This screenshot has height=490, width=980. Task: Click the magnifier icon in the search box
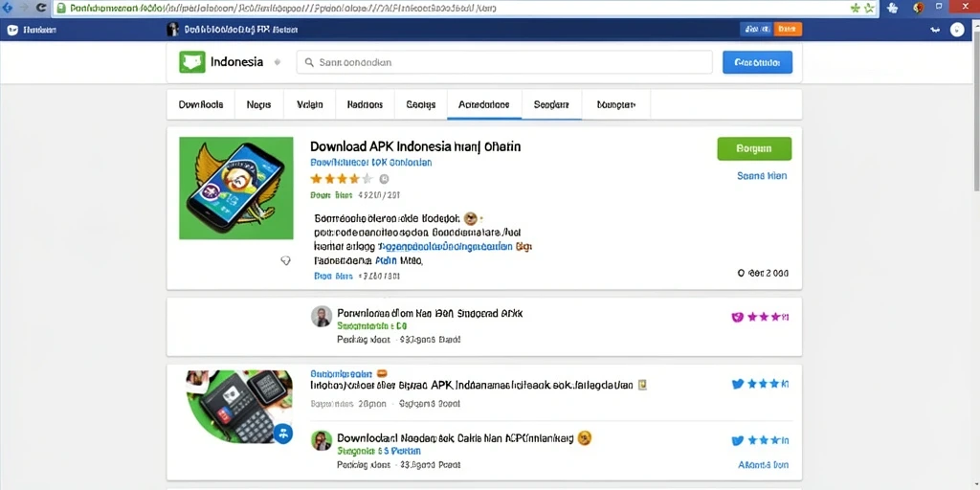(308, 62)
